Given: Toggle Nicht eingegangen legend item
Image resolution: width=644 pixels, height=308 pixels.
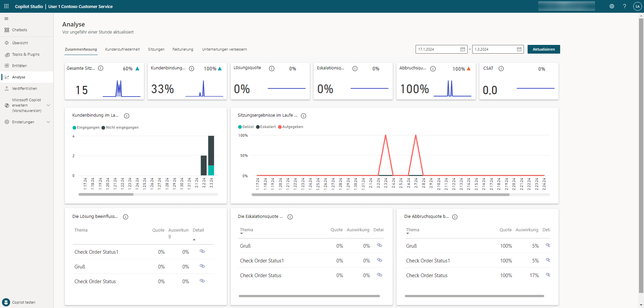Looking at the screenshot, I should click(x=120, y=127).
